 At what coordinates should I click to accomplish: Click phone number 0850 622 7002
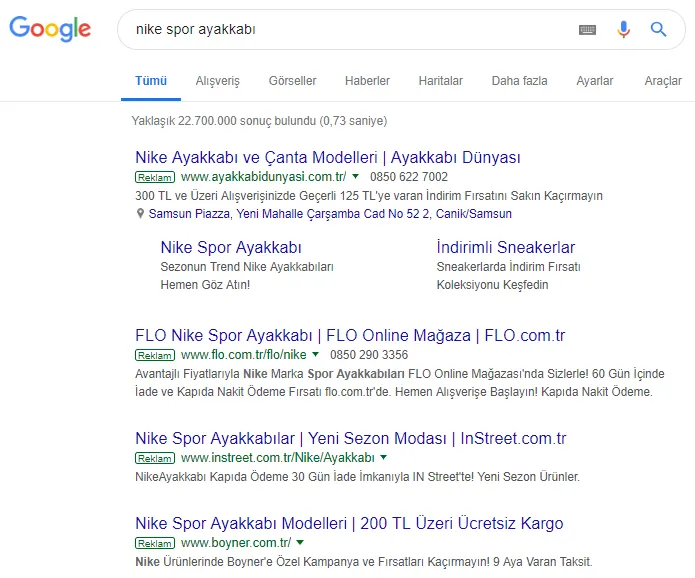(x=409, y=177)
